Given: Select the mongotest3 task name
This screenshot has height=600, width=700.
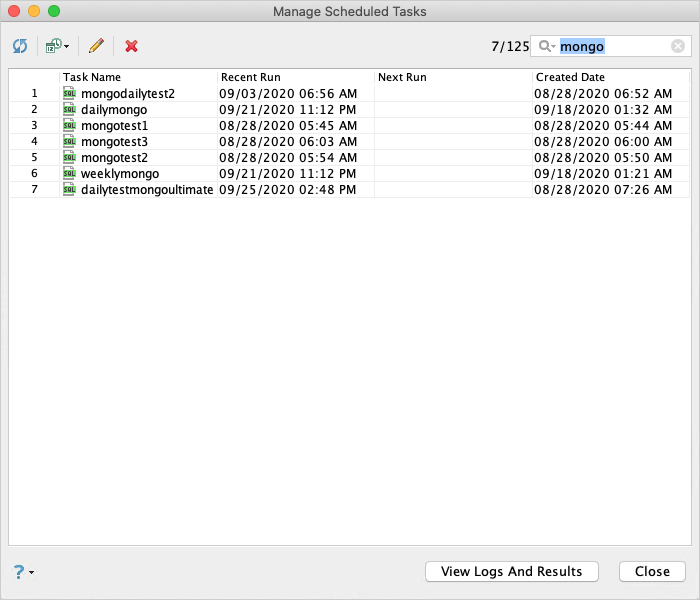Looking at the screenshot, I should [114, 142].
